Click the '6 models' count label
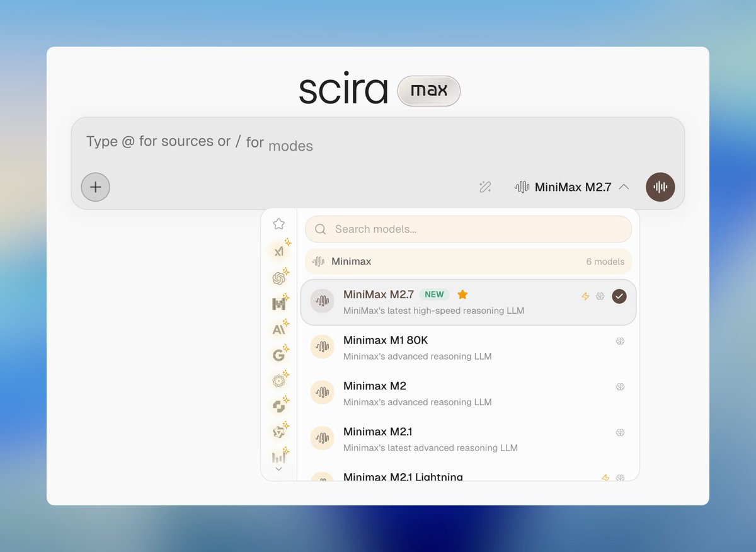 coord(605,262)
